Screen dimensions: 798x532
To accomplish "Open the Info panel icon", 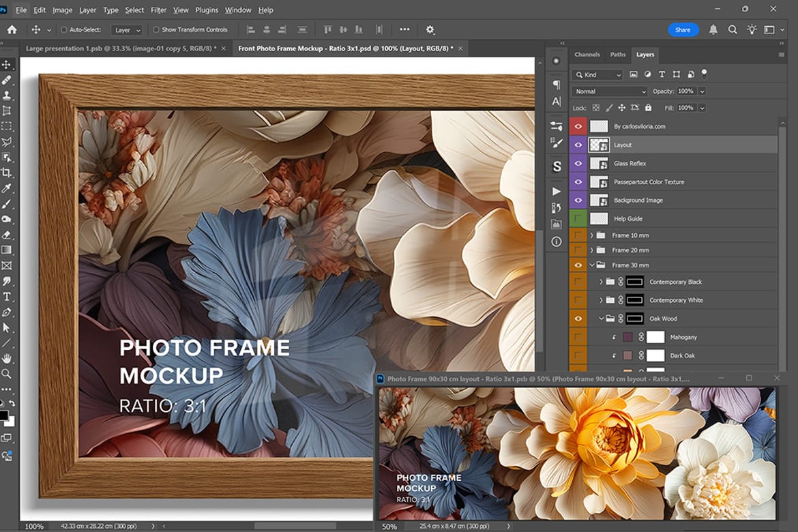I will [x=557, y=241].
